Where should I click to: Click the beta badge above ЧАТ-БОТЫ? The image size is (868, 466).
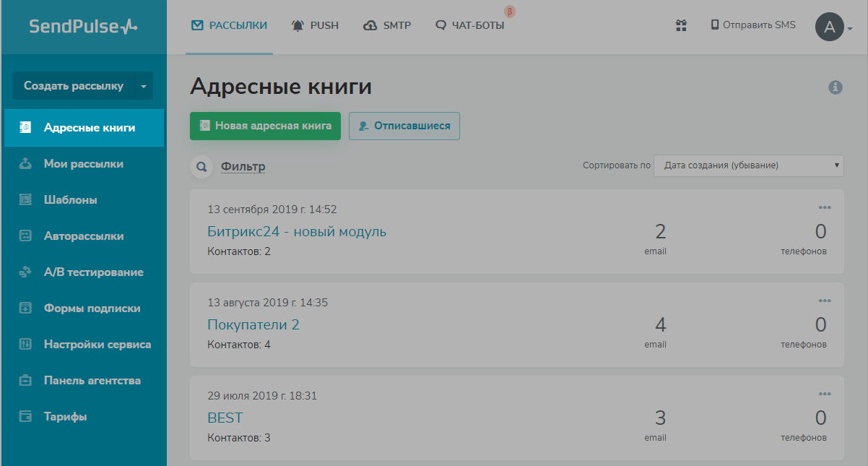click(509, 12)
